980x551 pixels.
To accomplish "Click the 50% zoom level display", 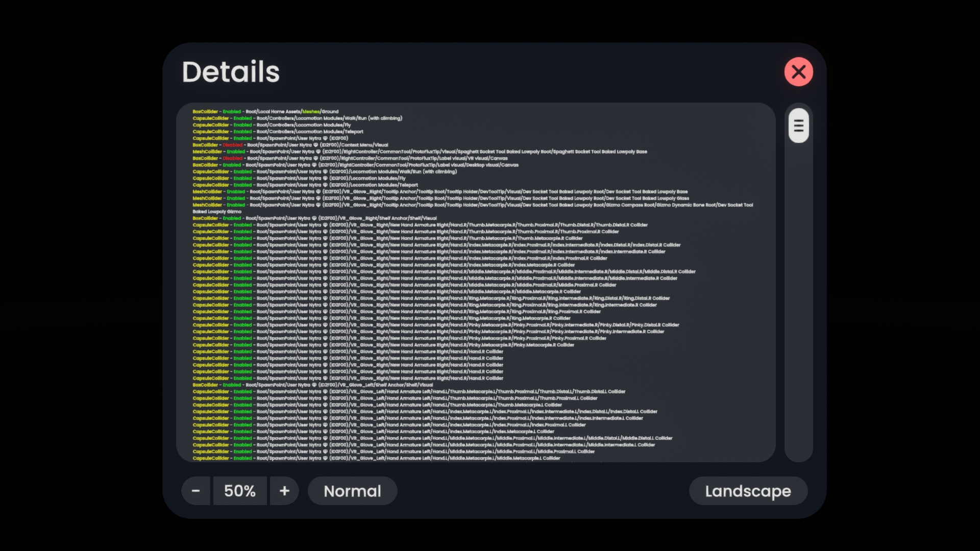I will click(240, 491).
